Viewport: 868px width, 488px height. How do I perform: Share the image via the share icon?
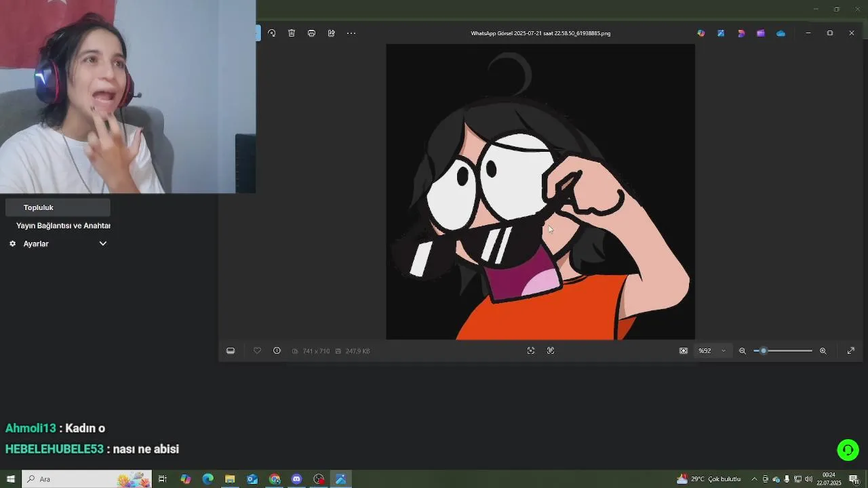[332, 33]
